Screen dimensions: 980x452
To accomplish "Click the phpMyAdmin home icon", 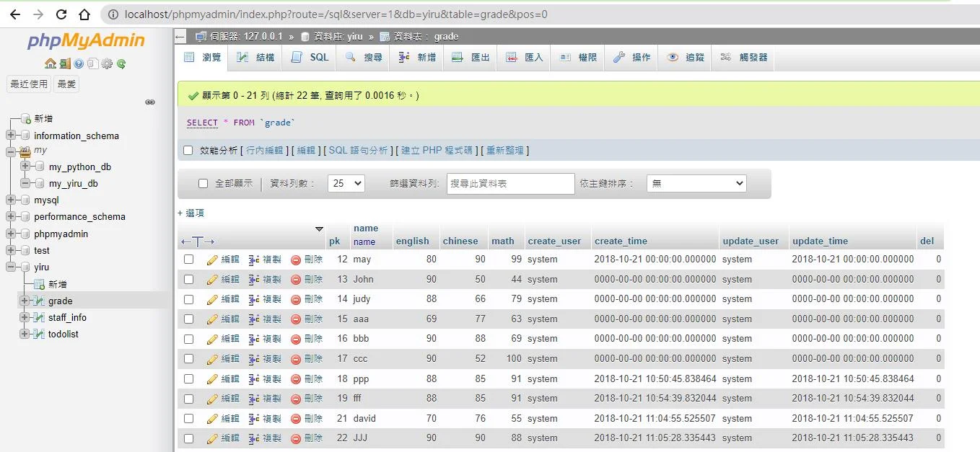I will point(51,63).
